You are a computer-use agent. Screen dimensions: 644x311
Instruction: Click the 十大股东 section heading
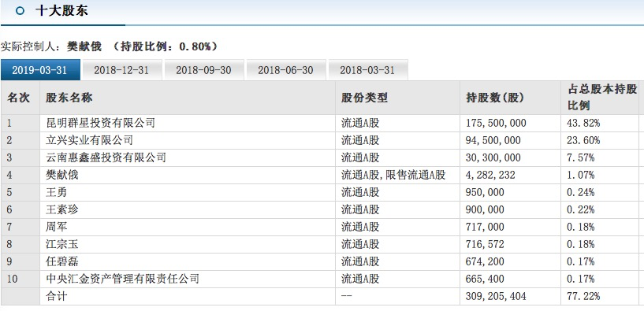click(61, 11)
